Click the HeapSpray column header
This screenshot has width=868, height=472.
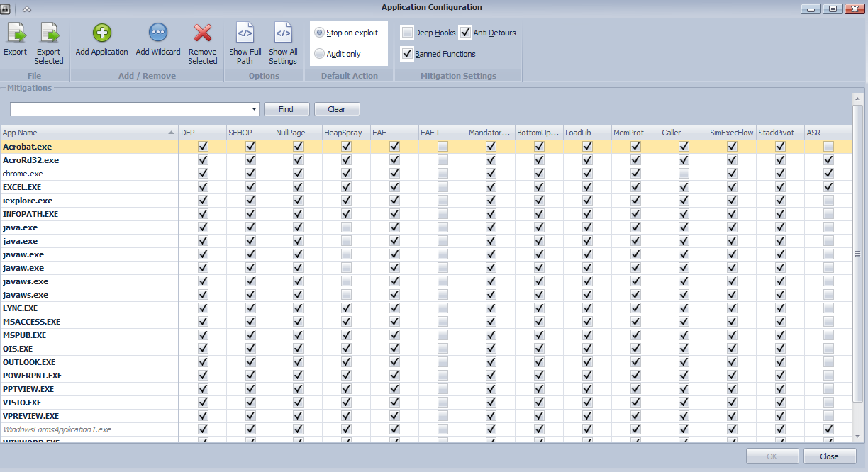pos(345,133)
